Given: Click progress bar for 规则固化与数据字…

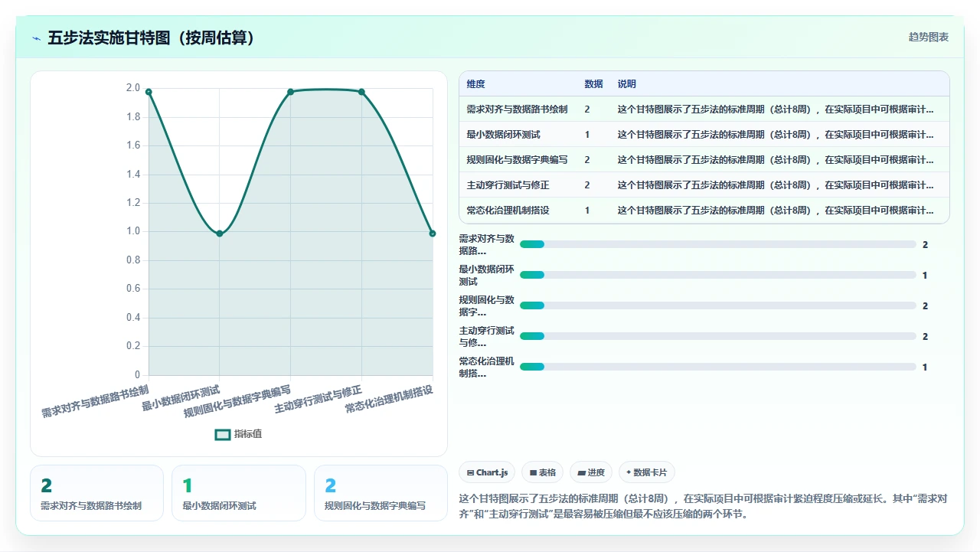Looking at the screenshot, I should pyautogui.click(x=718, y=305).
